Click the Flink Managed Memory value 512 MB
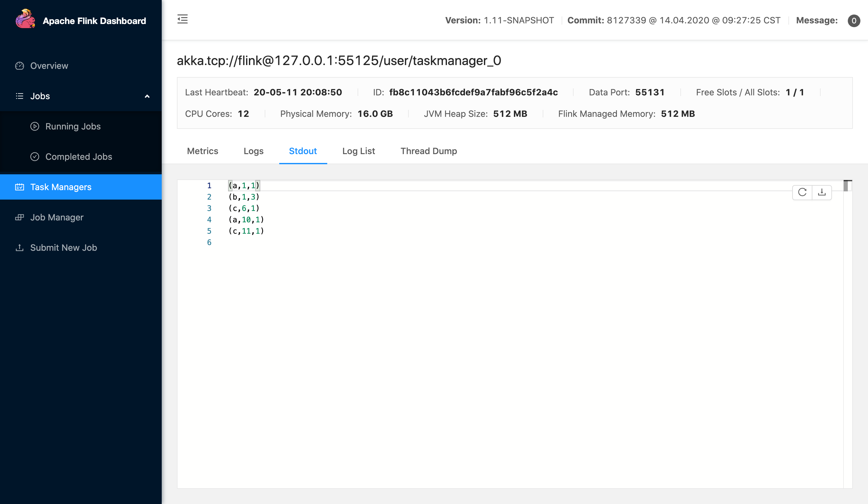 [x=678, y=114]
